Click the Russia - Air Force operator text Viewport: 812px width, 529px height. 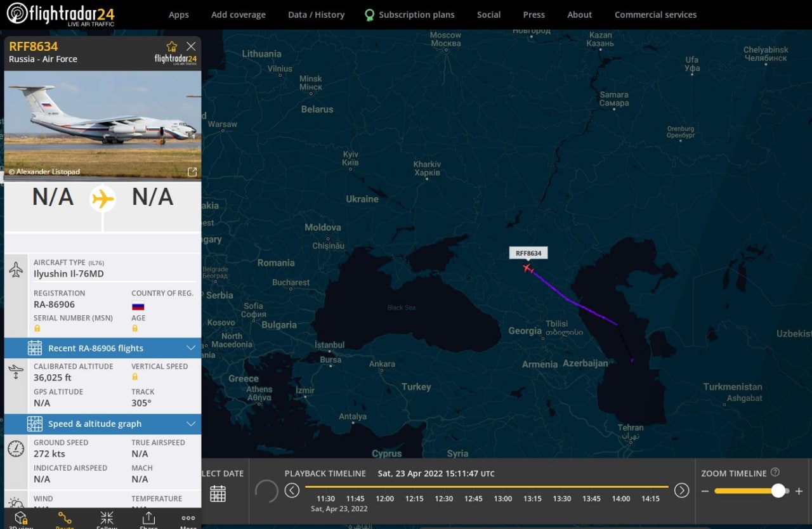click(43, 59)
